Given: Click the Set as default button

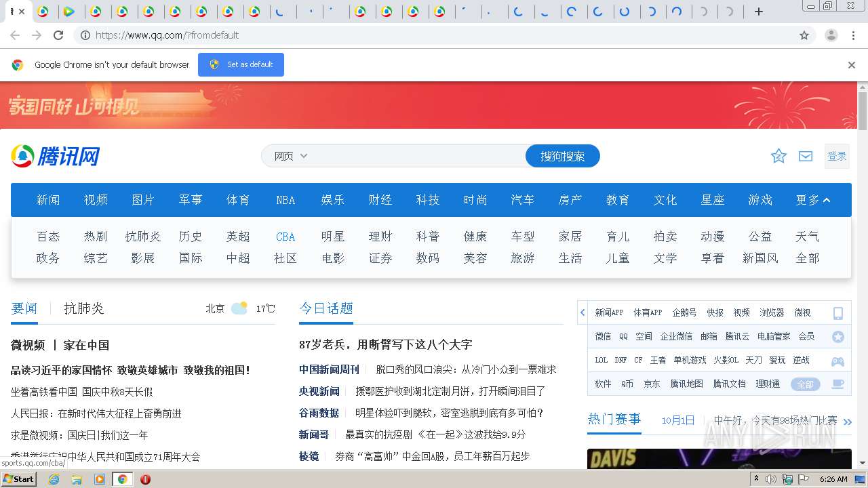Looking at the screenshot, I should click(x=241, y=64).
